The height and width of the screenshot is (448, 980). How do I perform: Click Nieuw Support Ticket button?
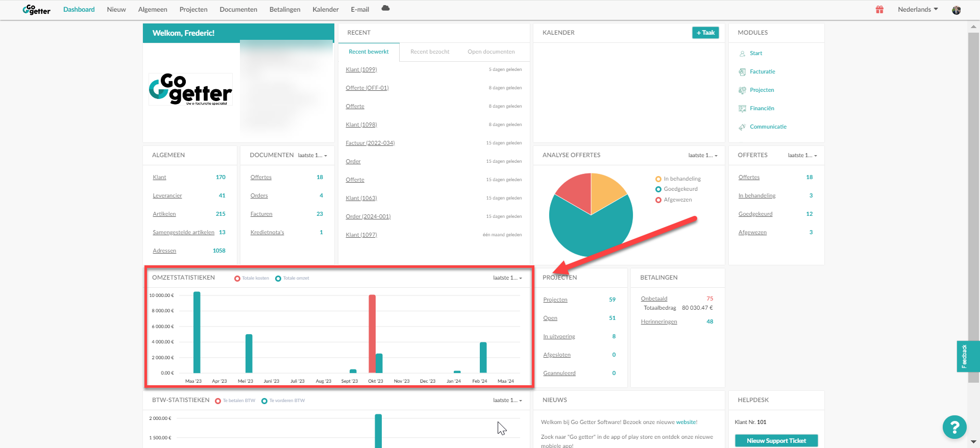776,441
